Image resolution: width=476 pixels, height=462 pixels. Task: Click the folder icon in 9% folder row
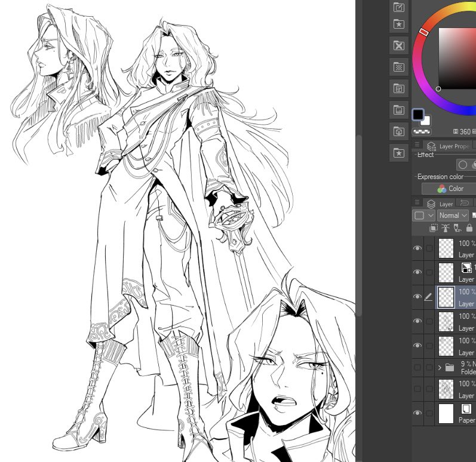(450, 368)
